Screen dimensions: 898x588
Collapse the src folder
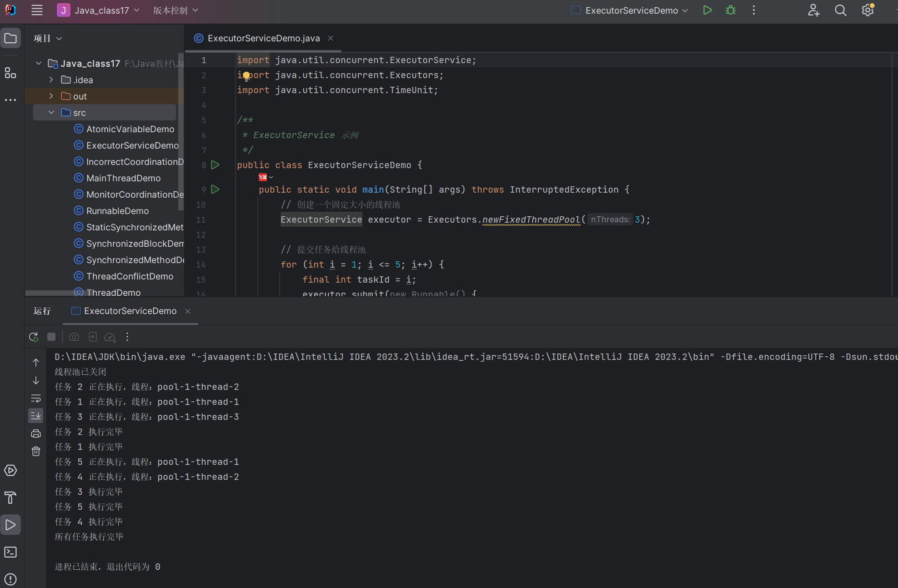point(51,112)
